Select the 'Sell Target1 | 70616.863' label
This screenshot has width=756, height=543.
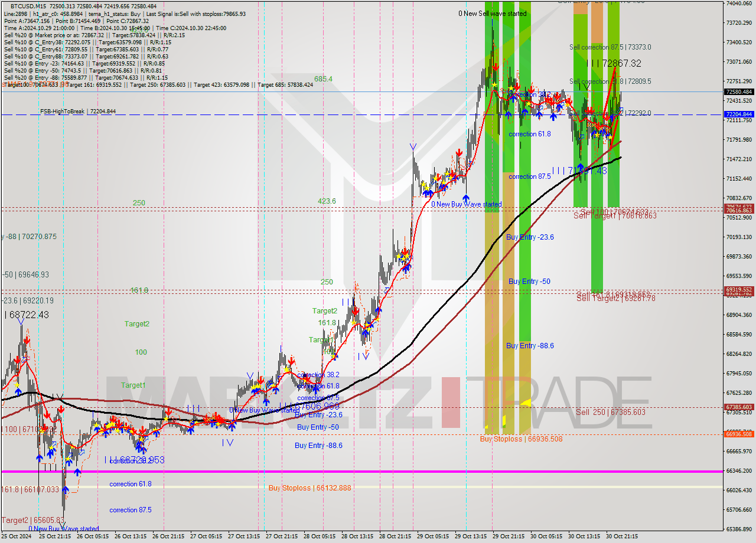click(x=615, y=216)
